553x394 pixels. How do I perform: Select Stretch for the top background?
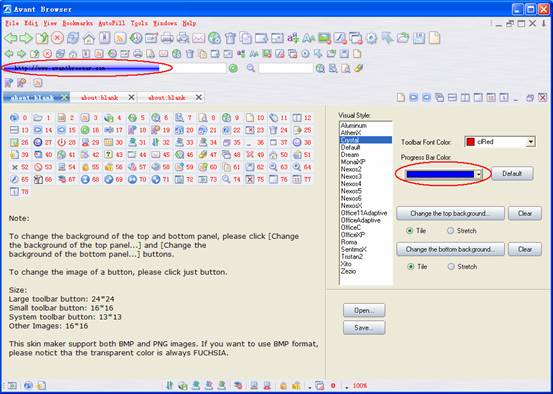pyautogui.click(x=450, y=231)
